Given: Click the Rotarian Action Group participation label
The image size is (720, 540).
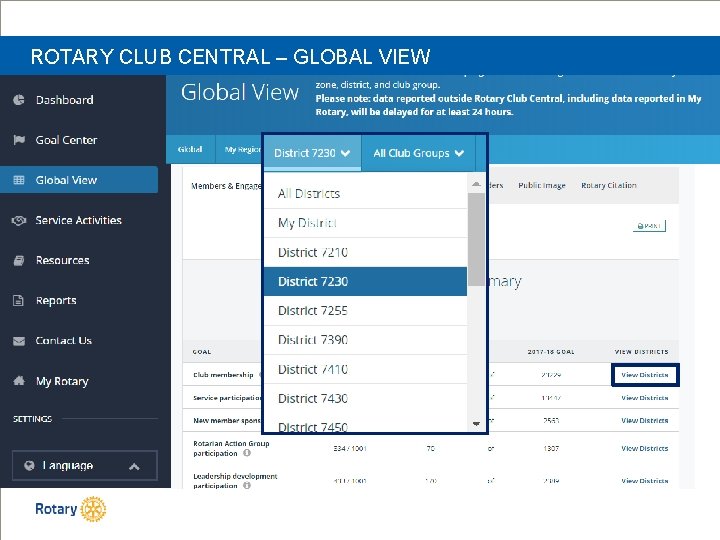Looking at the screenshot, I should 231,448.
